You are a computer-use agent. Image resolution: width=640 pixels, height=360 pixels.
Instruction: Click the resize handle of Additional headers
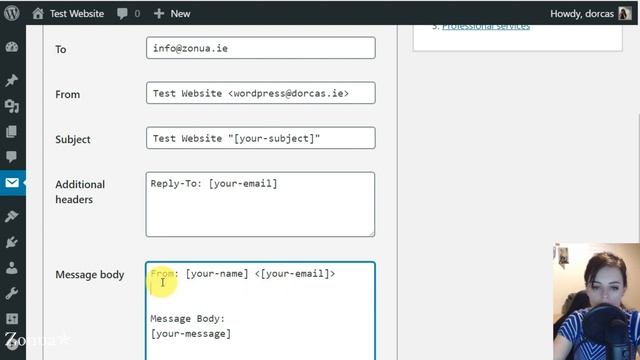371,233
